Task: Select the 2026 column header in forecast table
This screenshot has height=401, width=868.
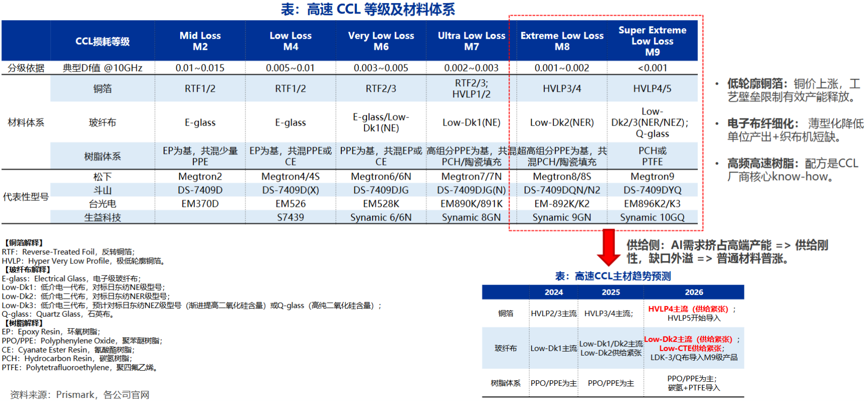Action: tap(694, 292)
